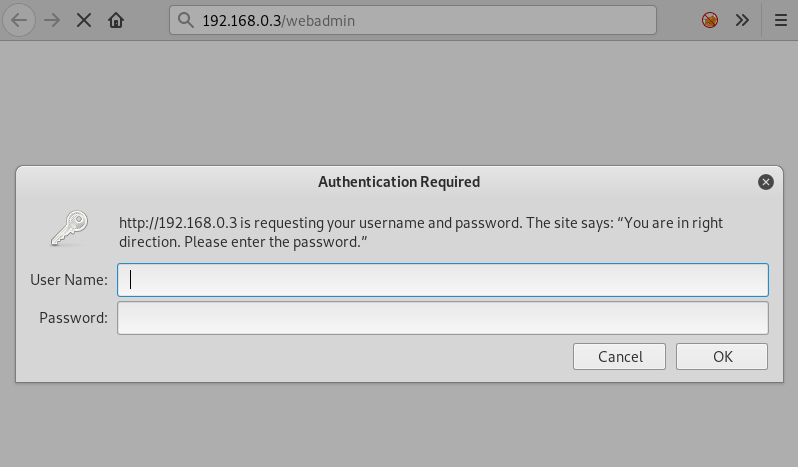Open the NoScript extension icon
This screenshot has height=467, width=798.
[710, 20]
